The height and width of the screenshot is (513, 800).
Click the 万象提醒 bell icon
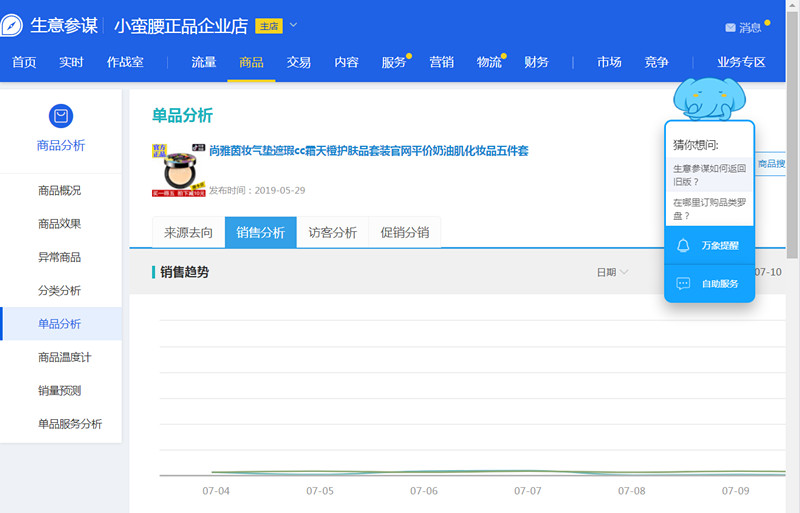pos(683,245)
